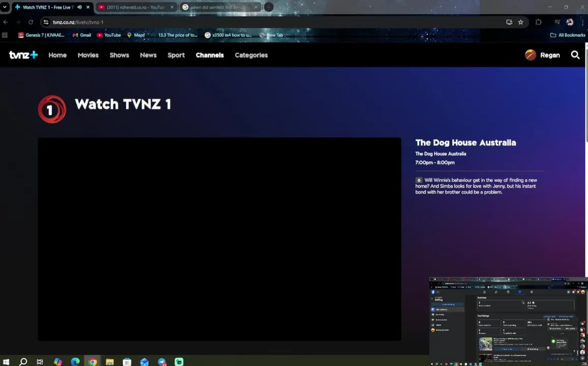Open Movies in TVNZ+ navigation

pyautogui.click(x=88, y=55)
